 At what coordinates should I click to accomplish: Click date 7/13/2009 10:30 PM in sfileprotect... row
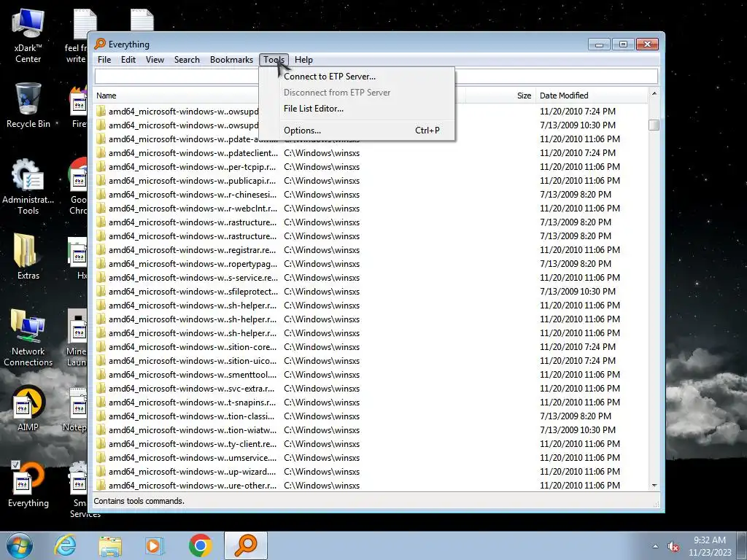point(578,292)
